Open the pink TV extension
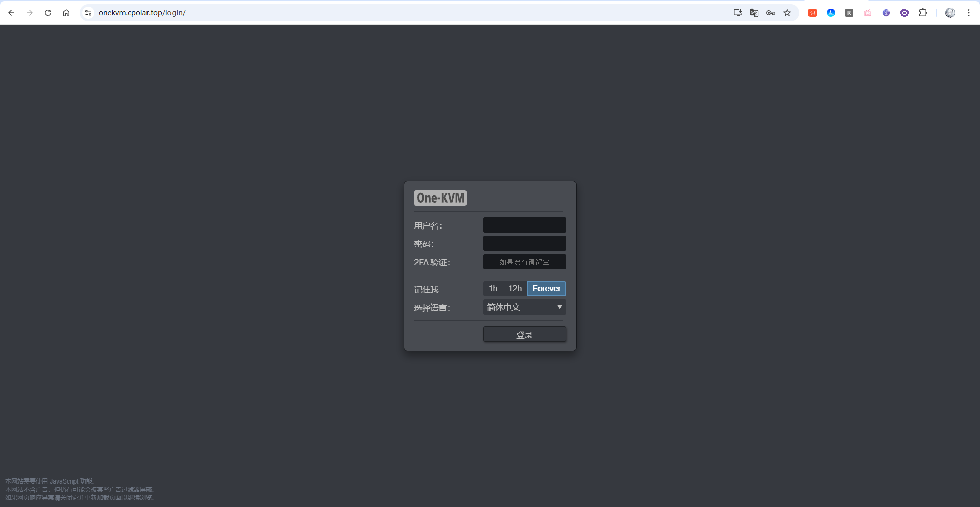The height and width of the screenshot is (507, 980). pos(868,13)
